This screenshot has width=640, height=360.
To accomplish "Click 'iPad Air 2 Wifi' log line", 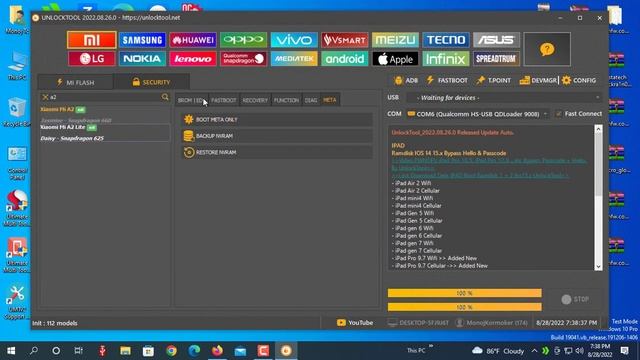I will pyautogui.click(x=411, y=183).
